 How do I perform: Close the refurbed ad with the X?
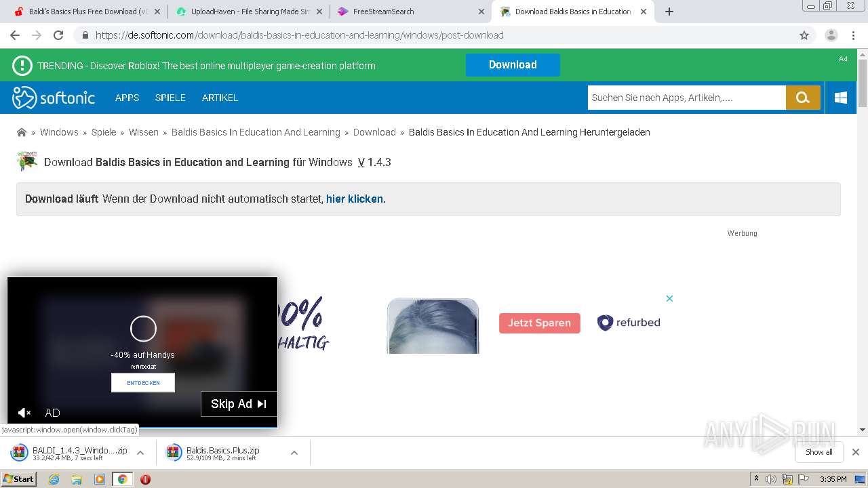tap(669, 298)
